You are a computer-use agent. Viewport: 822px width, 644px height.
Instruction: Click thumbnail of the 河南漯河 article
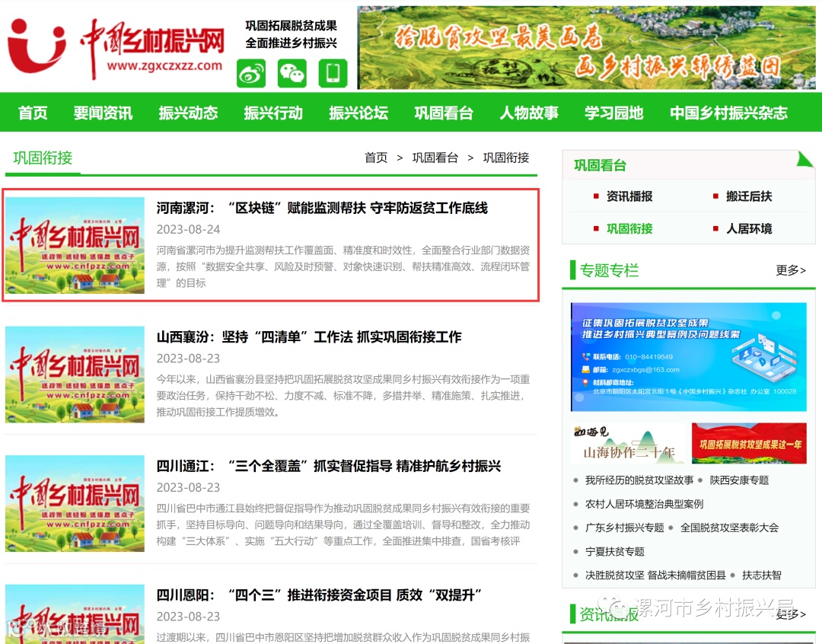(75, 245)
